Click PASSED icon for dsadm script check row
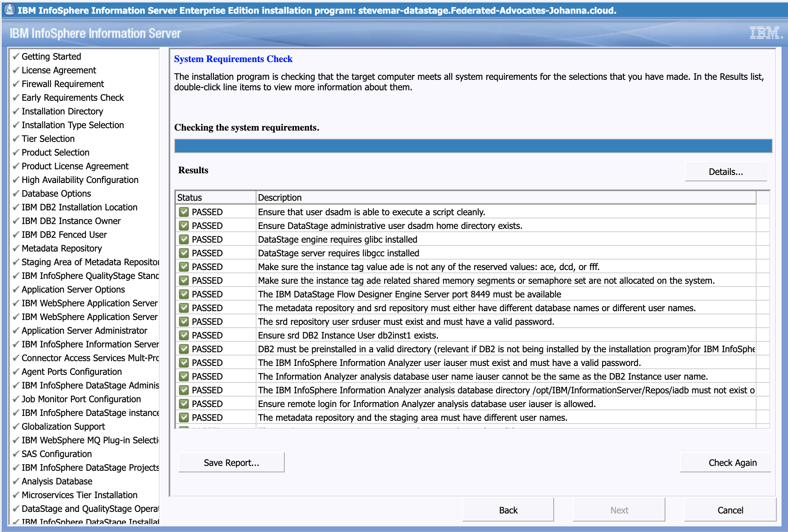The image size is (788, 532). click(x=184, y=212)
